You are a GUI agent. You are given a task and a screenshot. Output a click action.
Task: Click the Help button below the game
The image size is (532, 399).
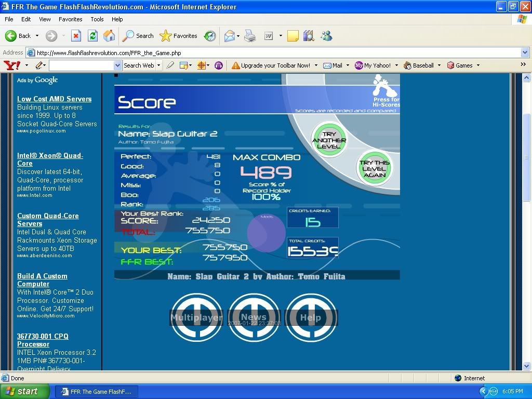click(x=311, y=317)
